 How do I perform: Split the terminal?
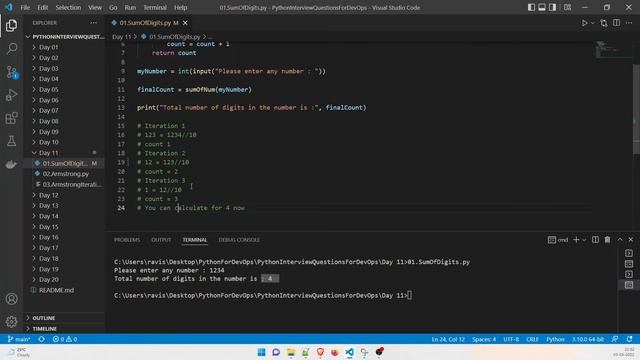tap(596, 240)
